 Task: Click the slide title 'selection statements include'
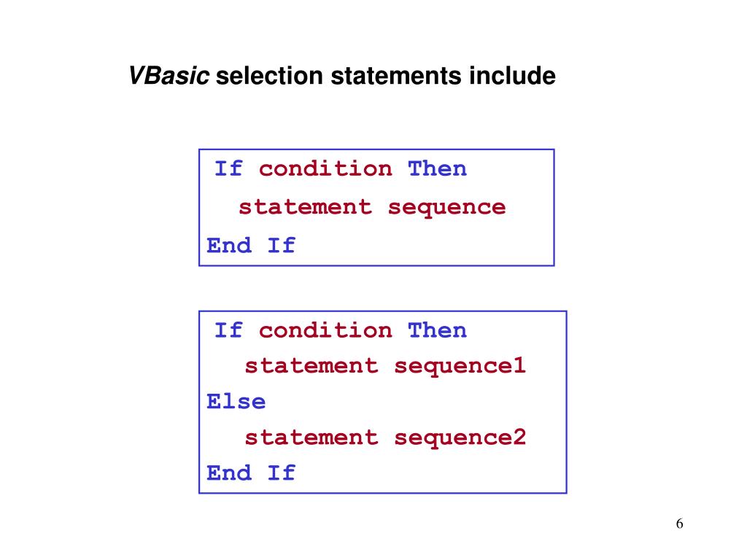pos(386,76)
